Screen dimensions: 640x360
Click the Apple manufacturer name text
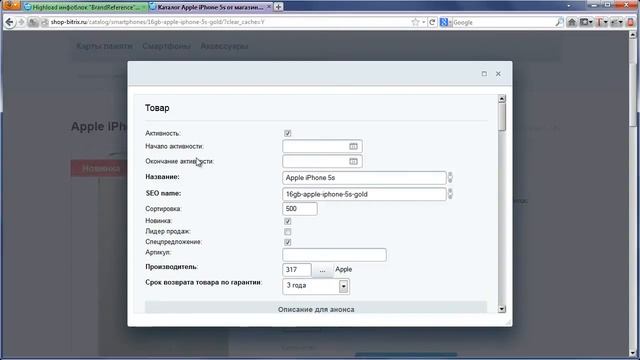click(344, 269)
